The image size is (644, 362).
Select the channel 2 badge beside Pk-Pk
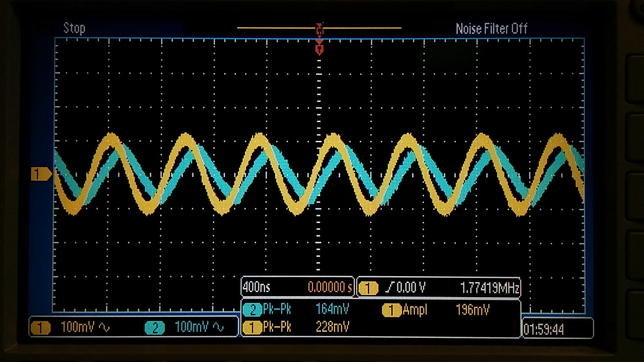coord(252,309)
